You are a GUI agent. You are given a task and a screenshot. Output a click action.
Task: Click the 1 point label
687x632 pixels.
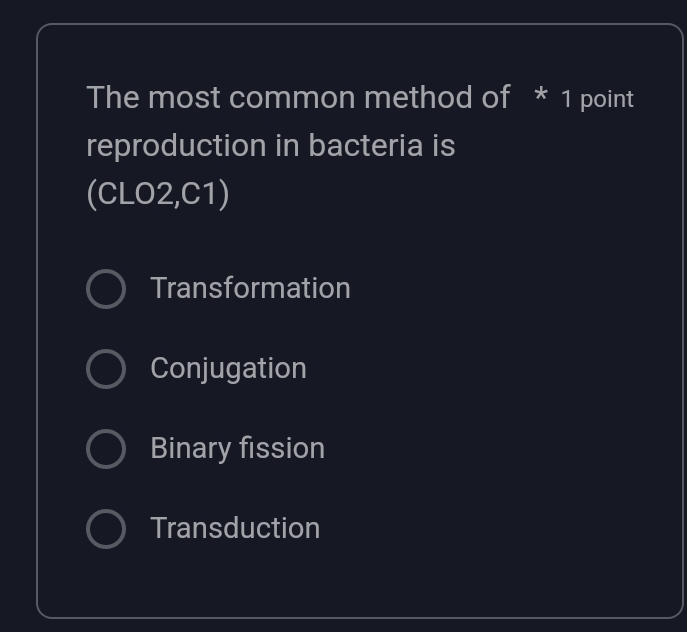[597, 99]
